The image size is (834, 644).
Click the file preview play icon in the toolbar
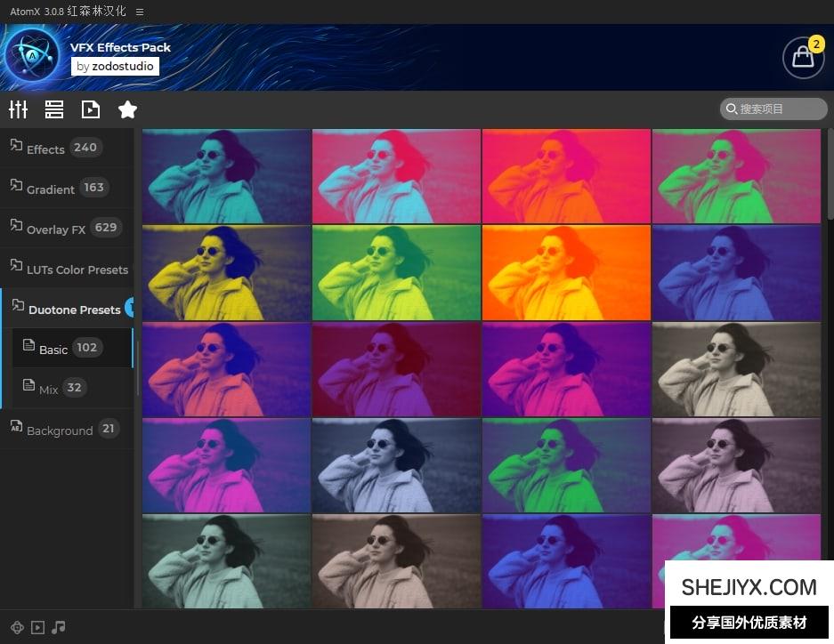click(90, 109)
